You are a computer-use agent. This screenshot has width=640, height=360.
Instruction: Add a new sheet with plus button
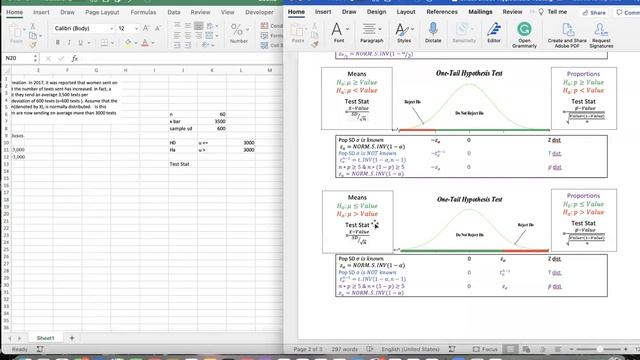click(x=72, y=338)
